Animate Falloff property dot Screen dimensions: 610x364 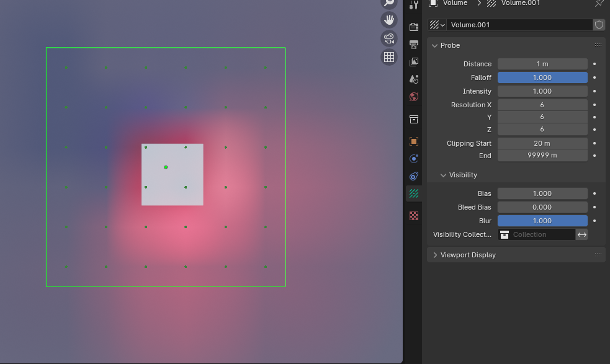tap(594, 78)
